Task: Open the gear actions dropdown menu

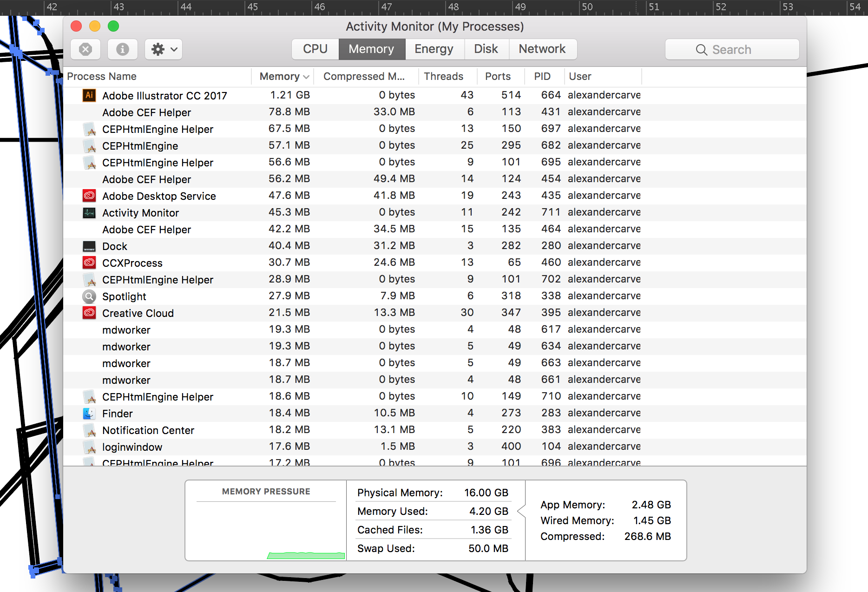Action: [164, 49]
